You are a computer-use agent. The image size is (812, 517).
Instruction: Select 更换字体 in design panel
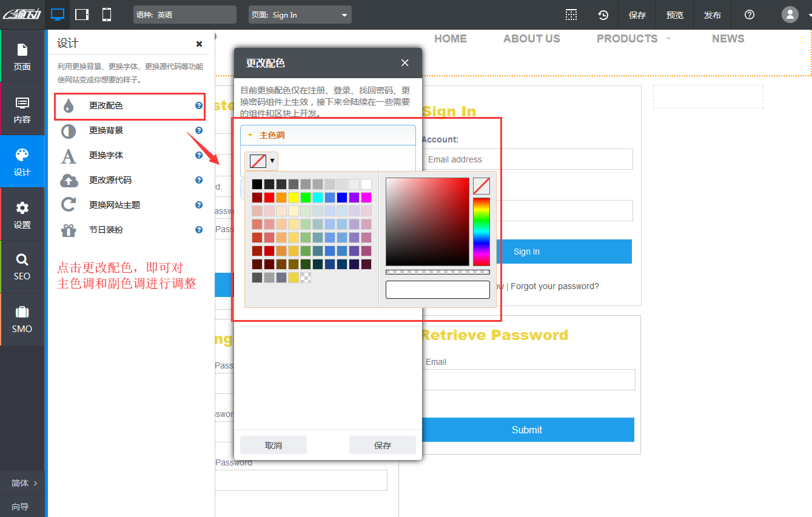click(x=106, y=155)
